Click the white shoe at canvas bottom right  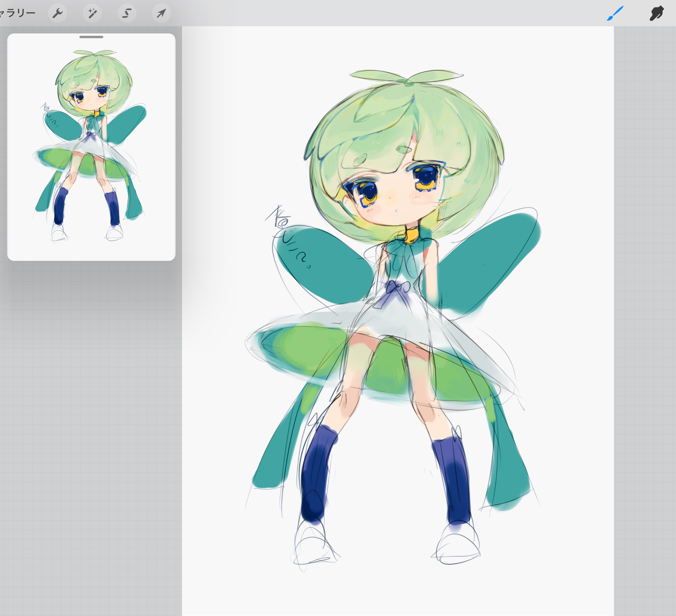[x=458, y=546]
